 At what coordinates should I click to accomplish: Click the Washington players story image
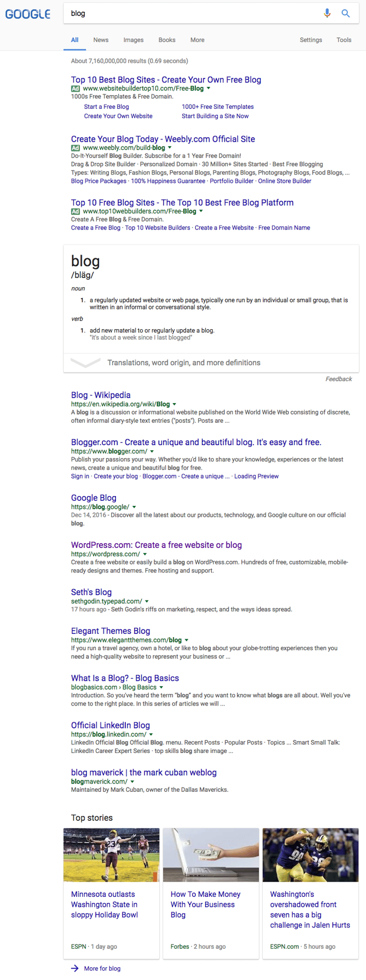(x=311, y=855)
